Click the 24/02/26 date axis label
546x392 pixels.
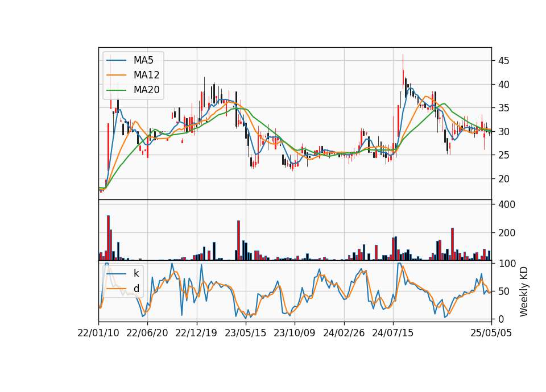(344, 333)
